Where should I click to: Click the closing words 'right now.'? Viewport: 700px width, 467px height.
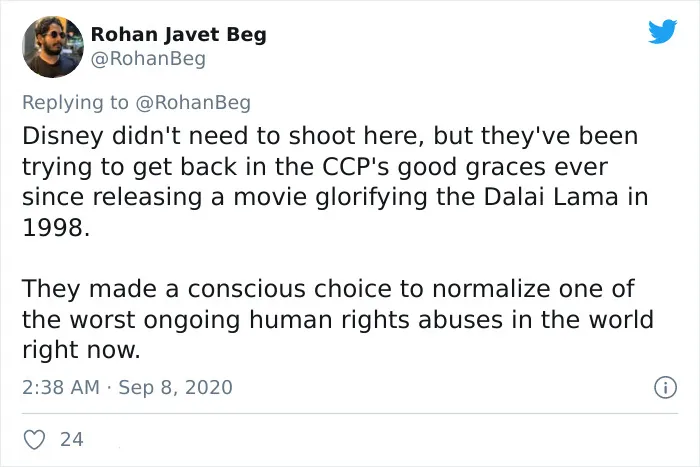tap(81, 350)
